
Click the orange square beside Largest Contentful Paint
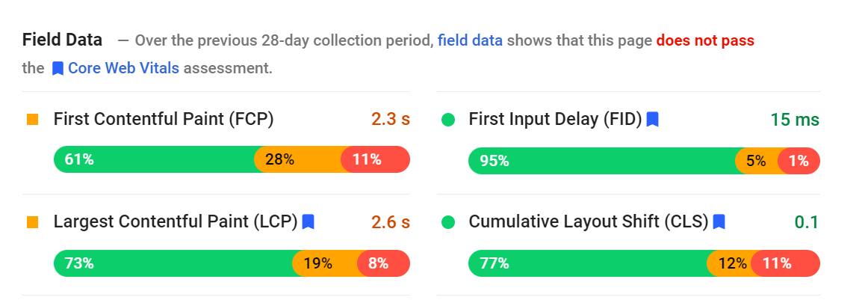click(x=32, y=221)
